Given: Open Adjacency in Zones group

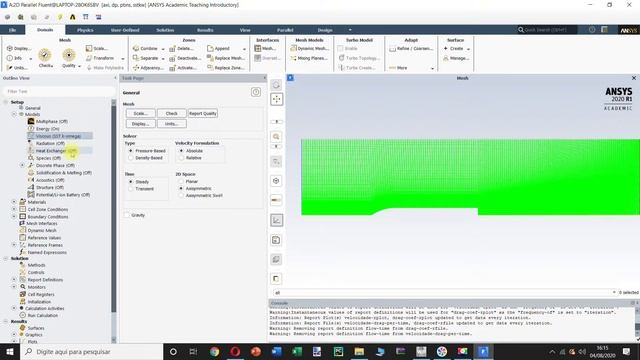Looking at the screenshot, I should pos(148,68).
